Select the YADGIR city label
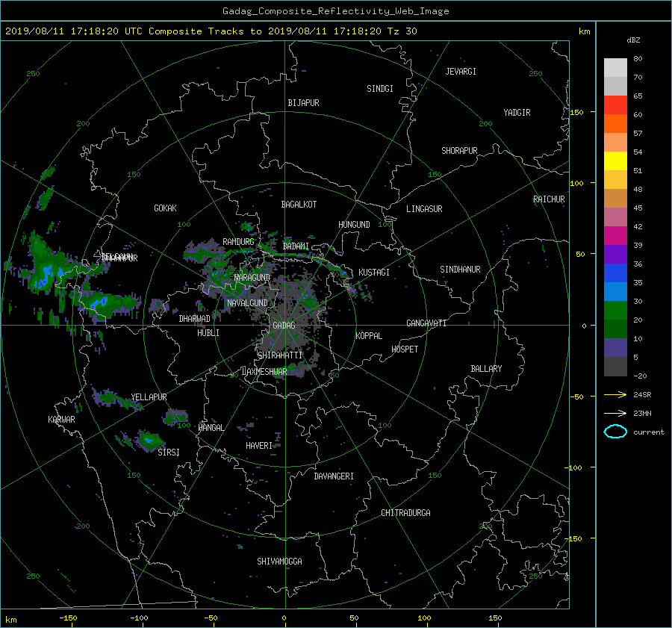 tap(517, 113)
